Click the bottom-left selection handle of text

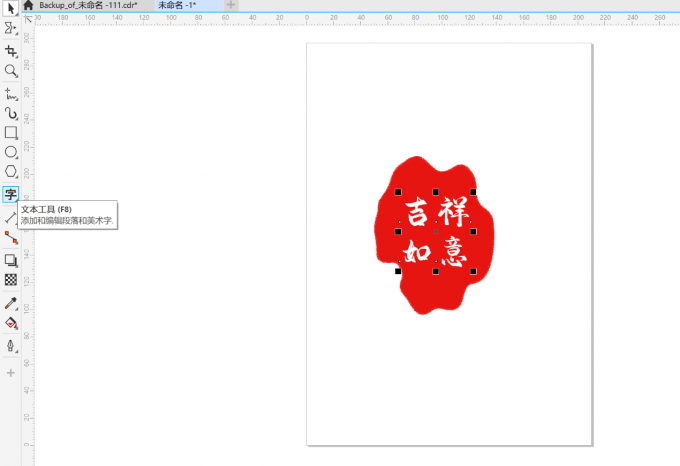pos(398,271)
